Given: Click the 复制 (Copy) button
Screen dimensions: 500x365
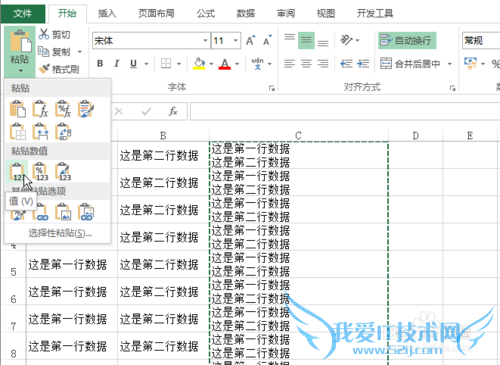Looking at the screenshot, I should coord(54,52).
